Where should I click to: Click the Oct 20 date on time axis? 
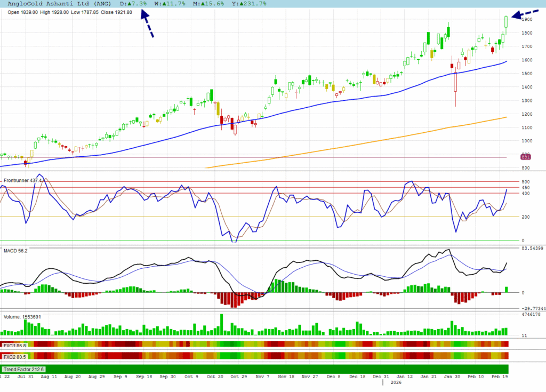[214, 377]
